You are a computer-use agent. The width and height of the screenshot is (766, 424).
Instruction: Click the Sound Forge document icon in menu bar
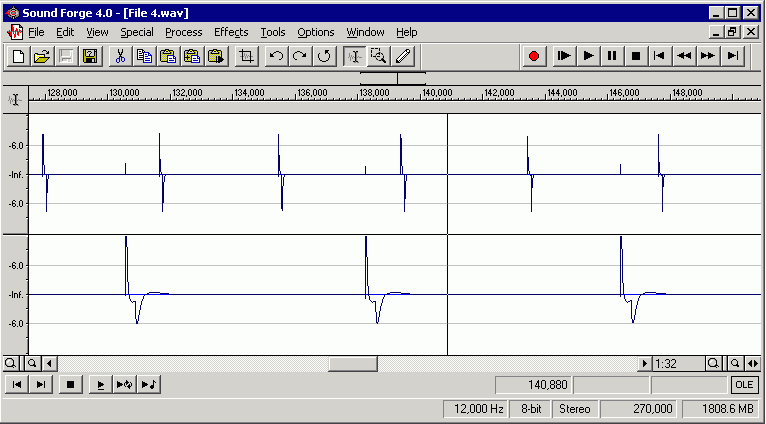(x=15, y=32)
